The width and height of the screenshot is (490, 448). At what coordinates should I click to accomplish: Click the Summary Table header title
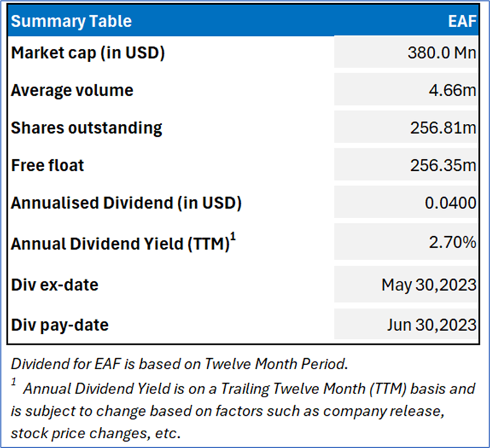pyautogui.click(x=71, y=21)
